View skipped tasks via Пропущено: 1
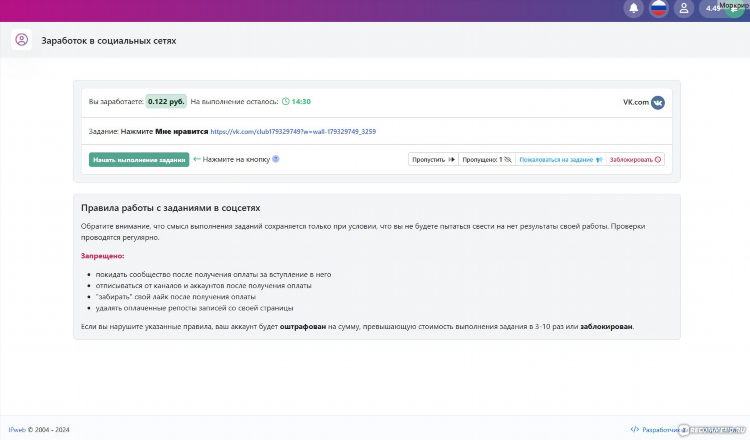Viewport: 750px width, 440px height. (x=487, y=159)
